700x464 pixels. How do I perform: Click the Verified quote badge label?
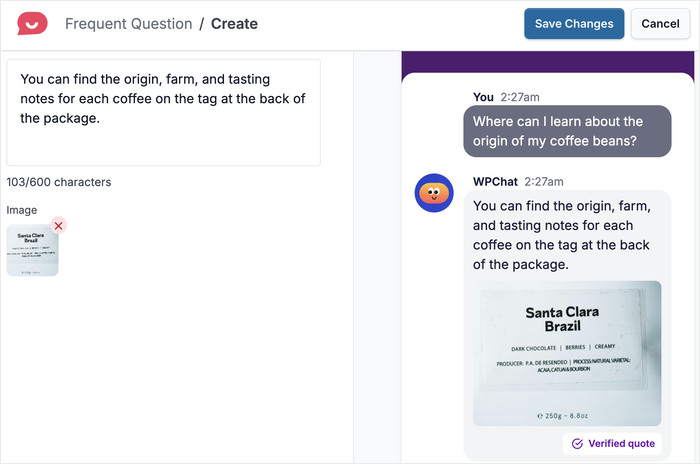621,444
